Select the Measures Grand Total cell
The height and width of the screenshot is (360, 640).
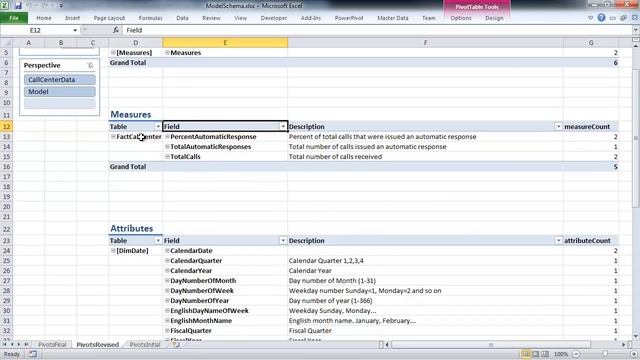[136, 167]
